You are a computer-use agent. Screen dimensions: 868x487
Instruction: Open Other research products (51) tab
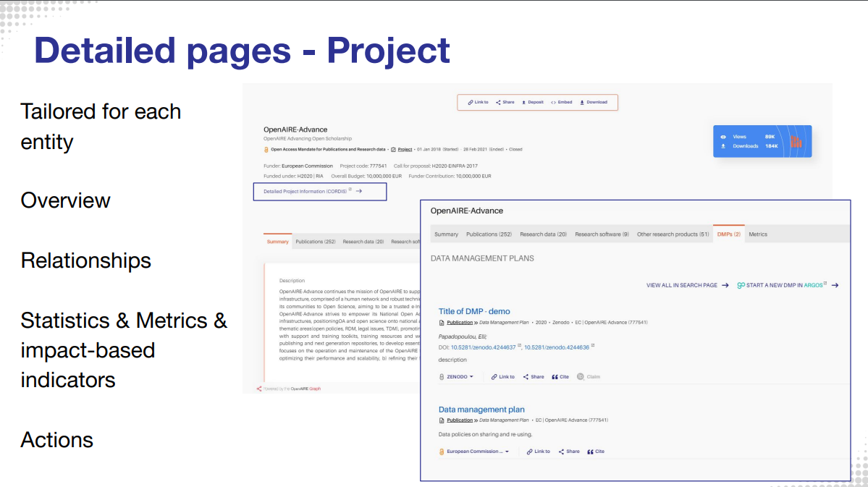(673, 234)
